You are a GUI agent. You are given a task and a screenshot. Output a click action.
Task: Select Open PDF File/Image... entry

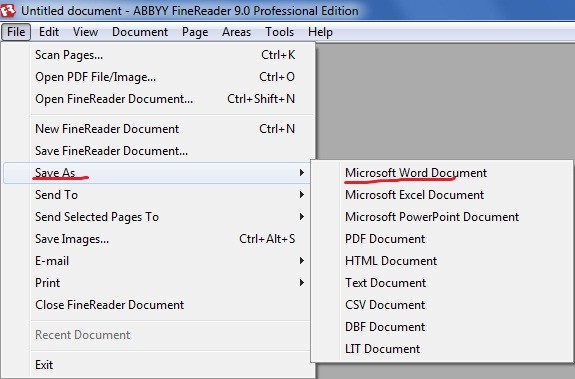159,77
